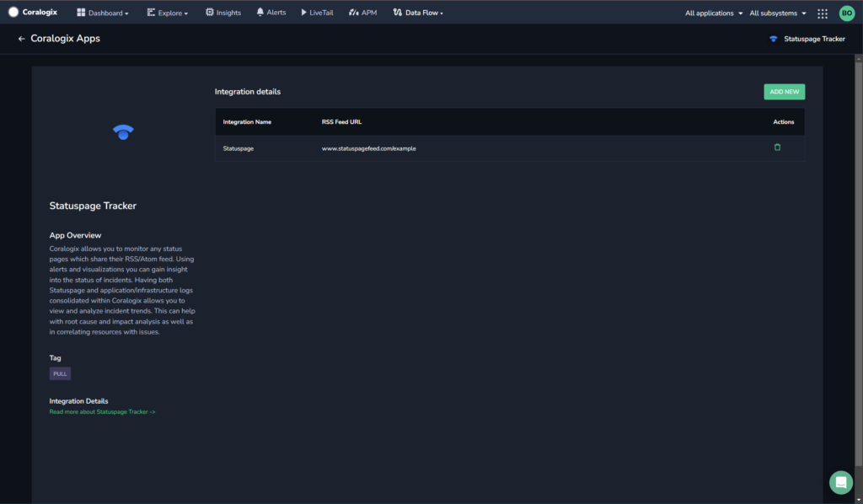Click the Dashboard grid icon
This screenshot has width=863, height=504.
(81, 12)
